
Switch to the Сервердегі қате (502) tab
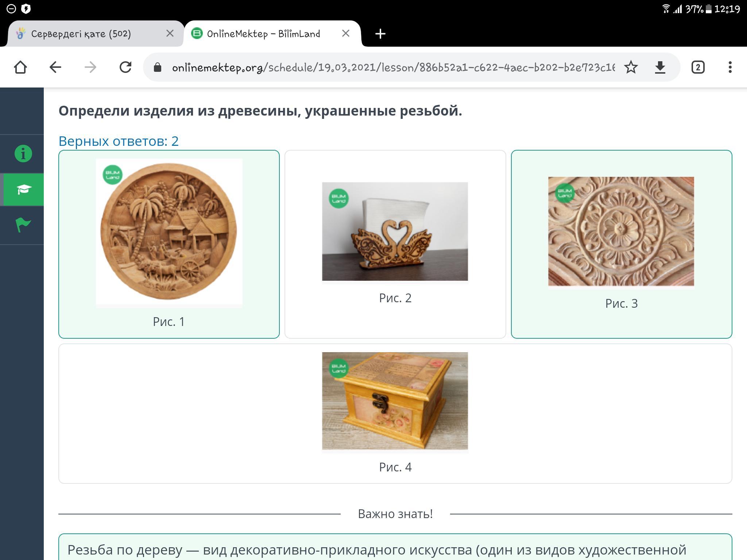[81, 34]
